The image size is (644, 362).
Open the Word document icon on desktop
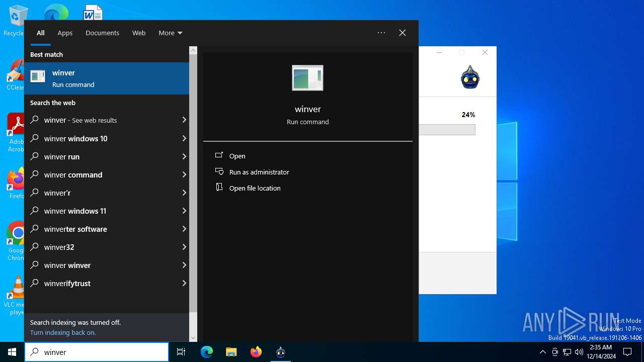pyautogui.click(x=93, y=12)
